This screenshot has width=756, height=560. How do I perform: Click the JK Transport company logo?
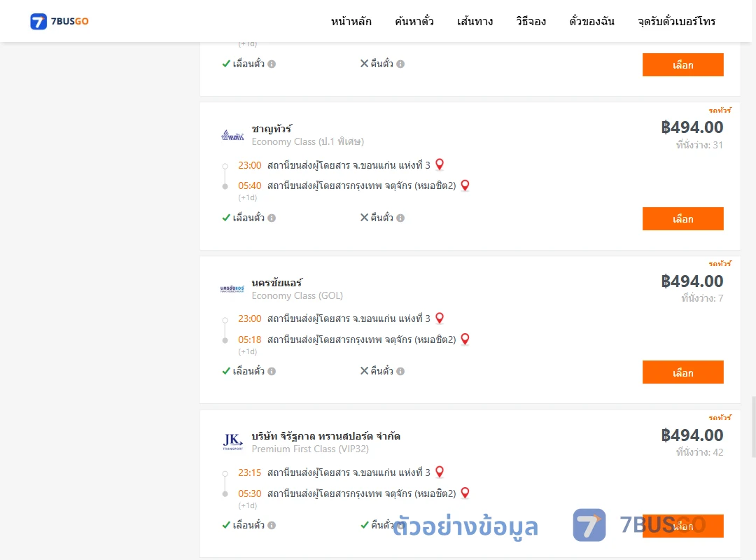[x=232, y=441]
